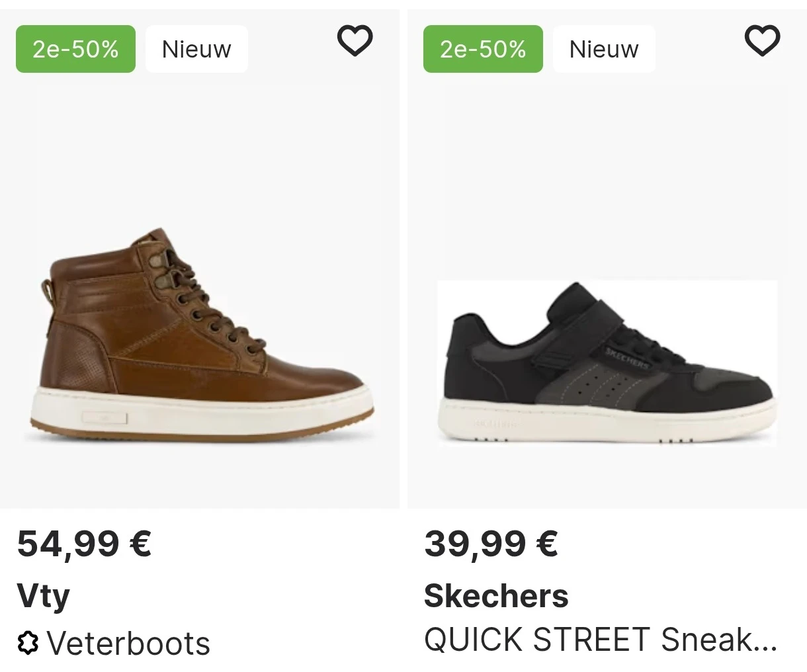Add the Vty boots to wishlist

click(x=355, y=41)
